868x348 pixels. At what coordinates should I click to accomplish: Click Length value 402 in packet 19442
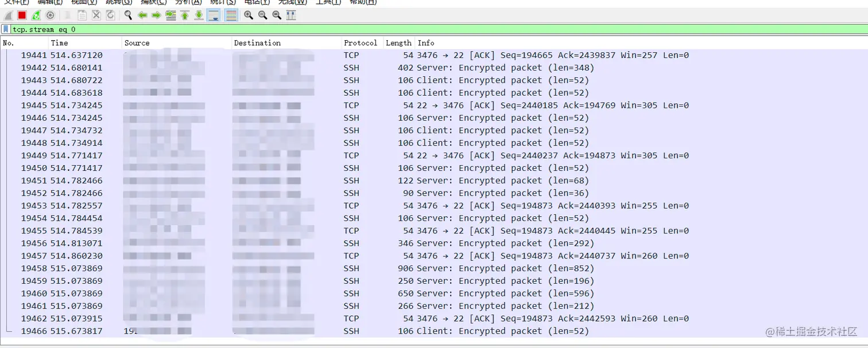[x=406, y=68]
